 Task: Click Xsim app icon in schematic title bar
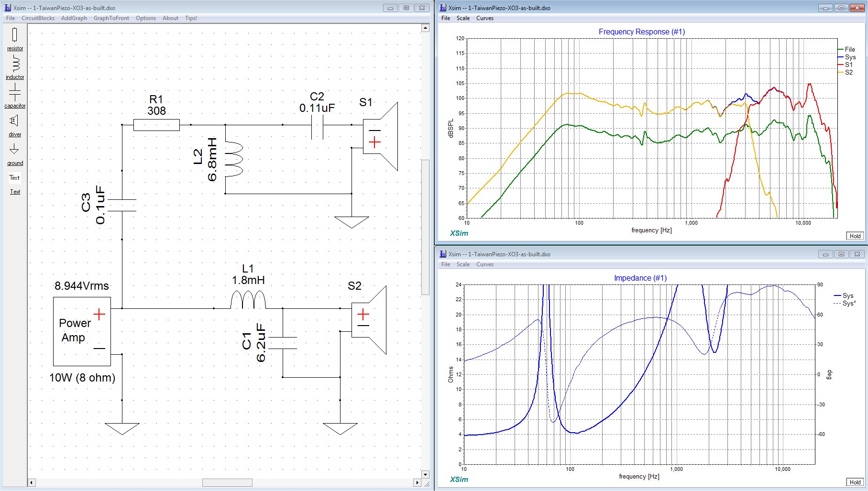point(8,8)
